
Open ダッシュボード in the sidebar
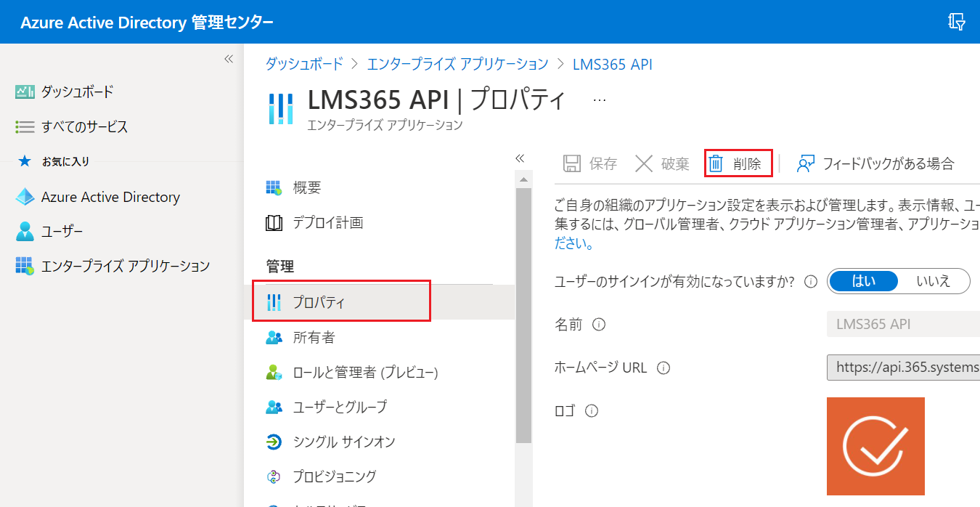point(77,92)
